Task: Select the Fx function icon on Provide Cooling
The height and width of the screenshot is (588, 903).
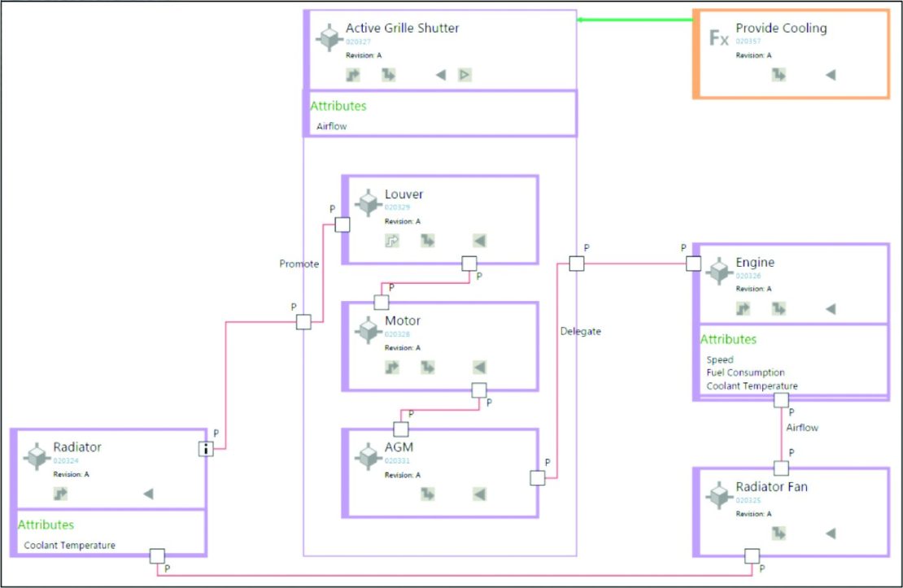Action: (x=718, y=36)
